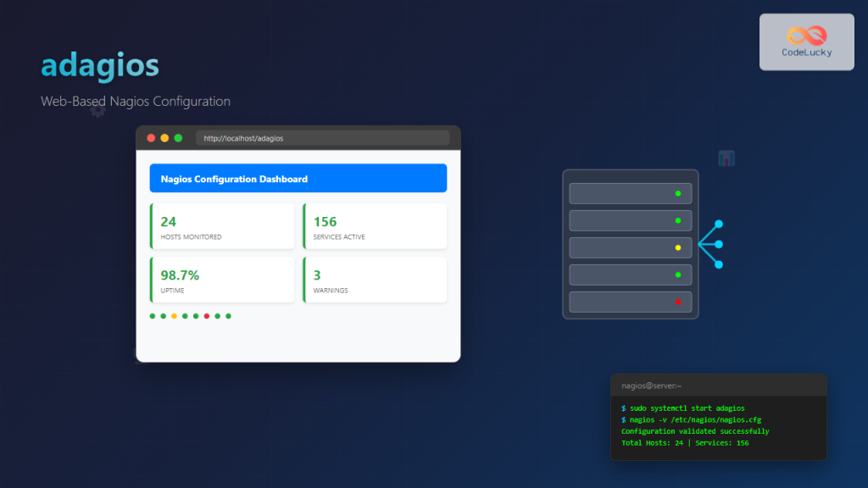Click the CodeLucky infinity logo icon
Viewport: 868px width, 488px height.
(806, 35)
